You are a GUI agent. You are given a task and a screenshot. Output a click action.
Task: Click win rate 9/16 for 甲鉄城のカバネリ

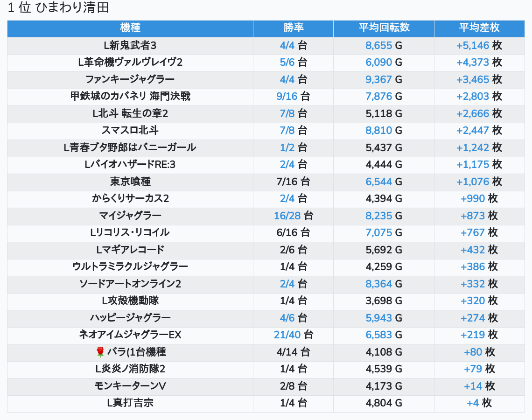click(287, 96)
